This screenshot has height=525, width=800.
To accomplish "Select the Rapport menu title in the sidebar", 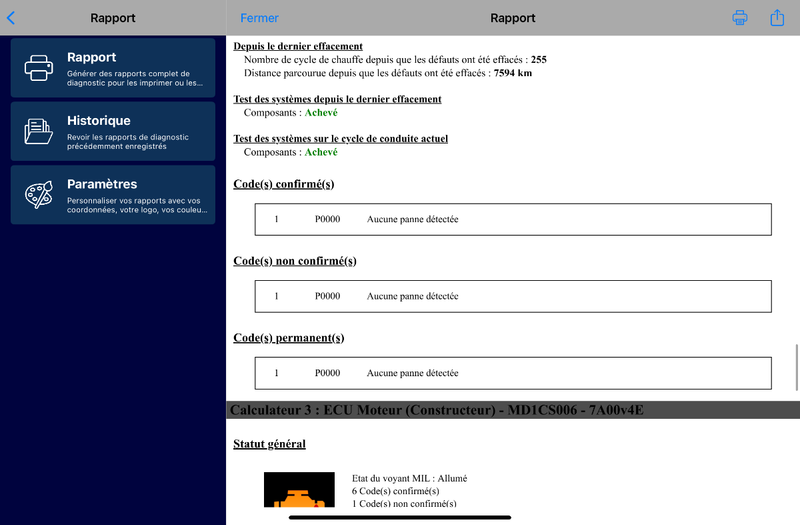I will pyautogui.click(x=92, y=57).
